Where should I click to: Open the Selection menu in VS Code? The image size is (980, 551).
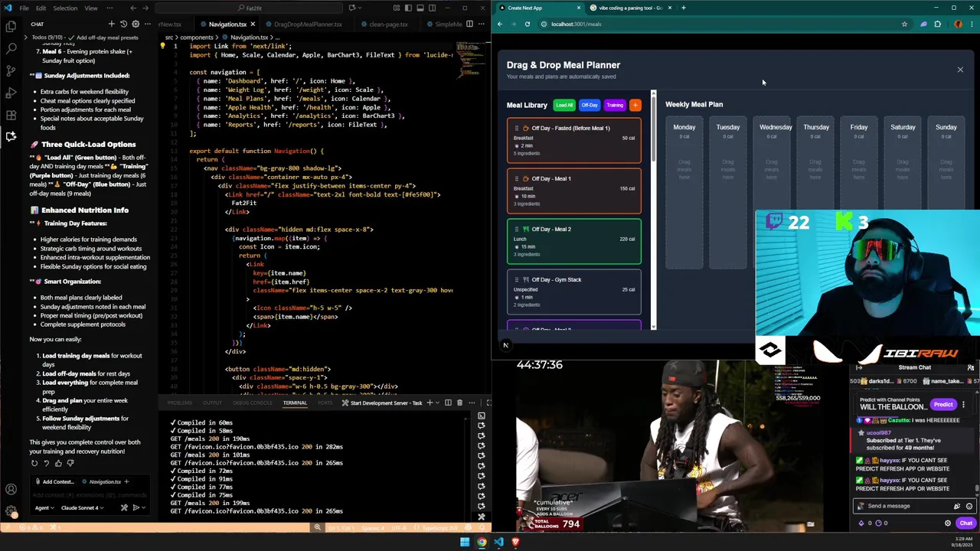[x=65, y=8]
